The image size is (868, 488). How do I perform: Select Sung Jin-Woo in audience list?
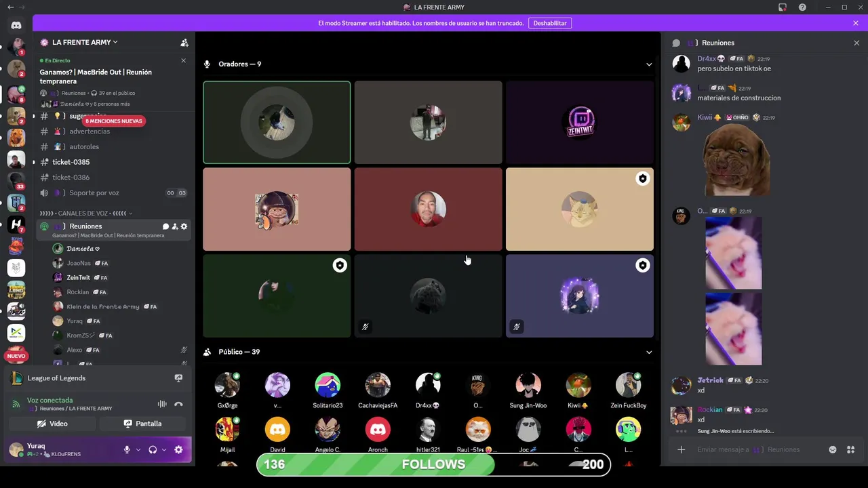[x=528, y=390]
